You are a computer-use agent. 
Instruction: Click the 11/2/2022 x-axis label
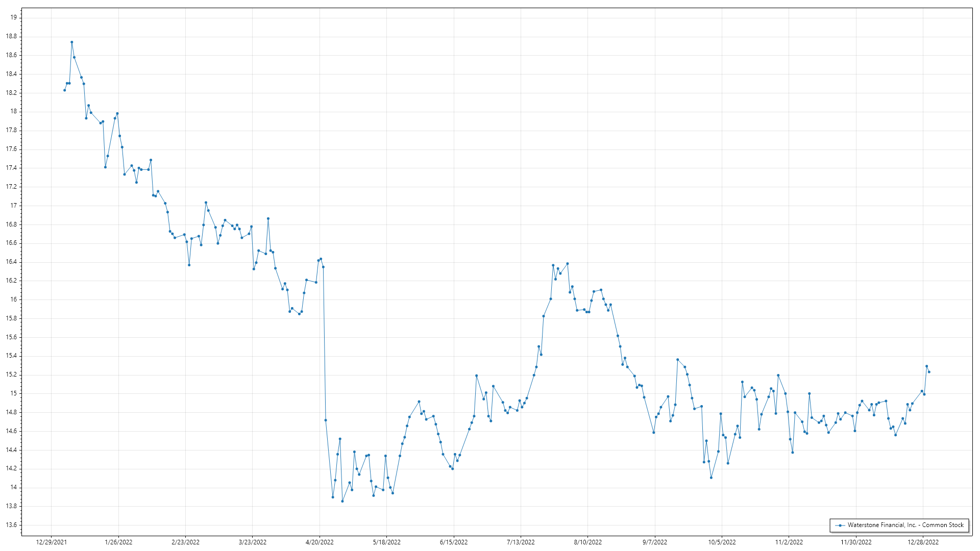click(x=789, y=542)
